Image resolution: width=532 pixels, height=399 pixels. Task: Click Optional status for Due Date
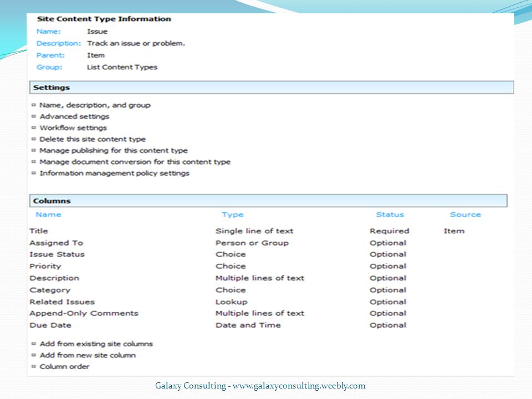pos(388,325)
